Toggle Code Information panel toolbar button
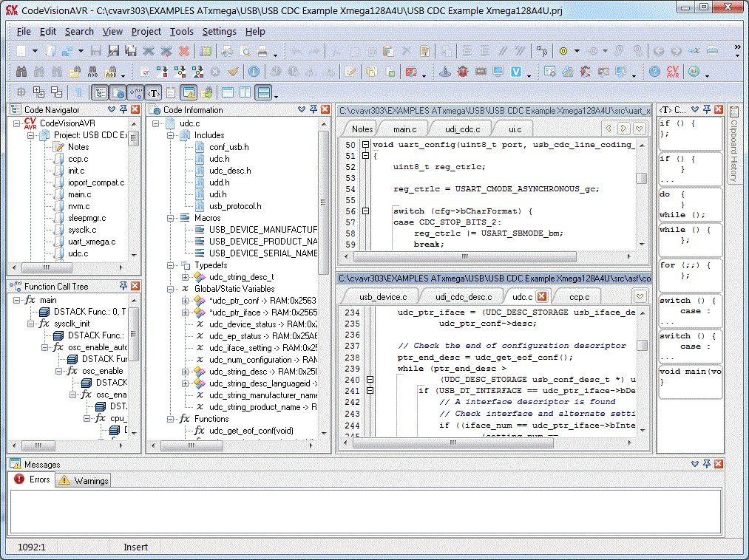749x560 pixels. point(118,92)
